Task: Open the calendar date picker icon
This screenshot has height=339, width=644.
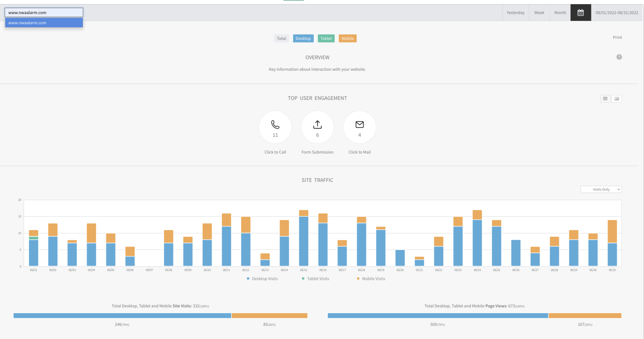Action: [581, 13]
